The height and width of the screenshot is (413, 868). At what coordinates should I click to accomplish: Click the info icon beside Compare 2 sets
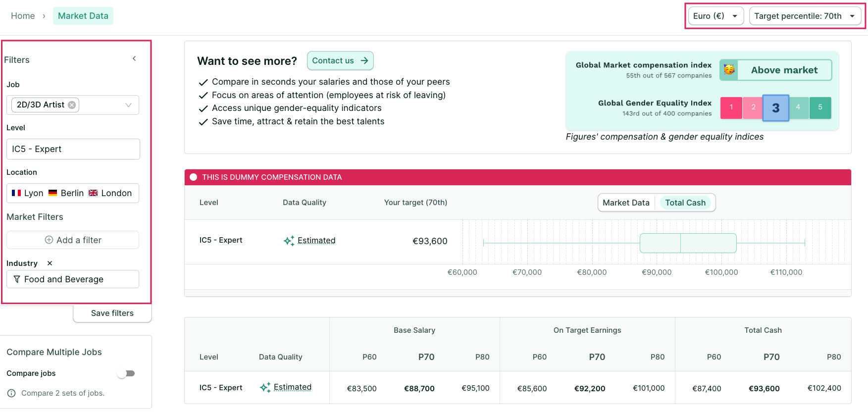pyautogui.click(x=11, y=393)
